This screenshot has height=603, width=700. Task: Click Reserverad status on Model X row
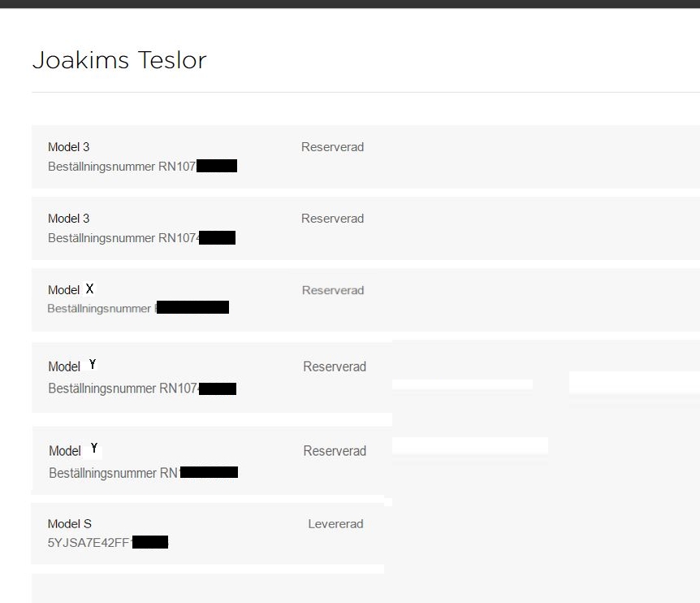(x=333, y=290)
